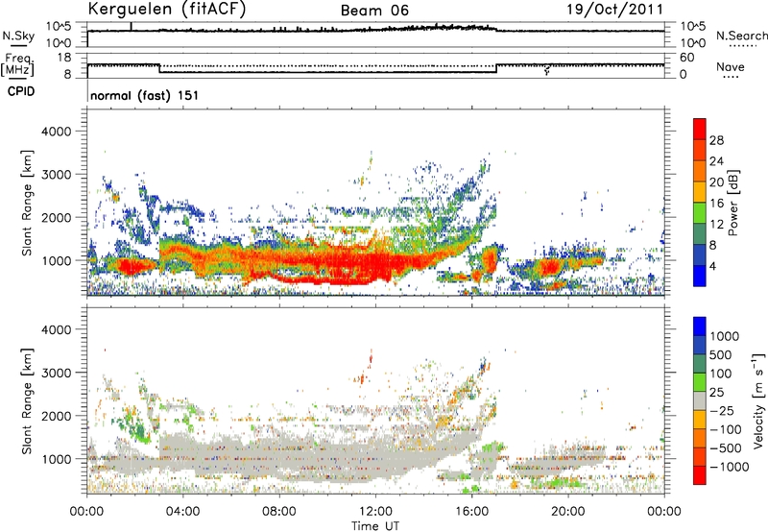Click the 28 dB colorbar label
The height and width of the screenshot is (532, 768).
[716, 140]
